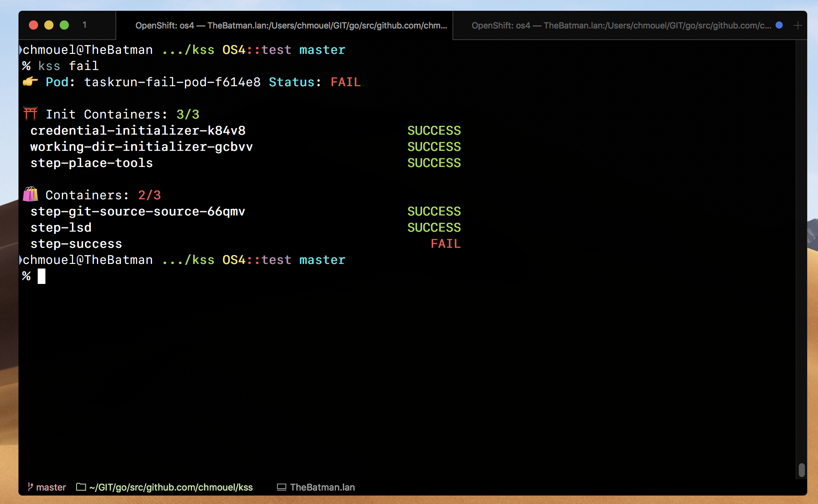The image size is (818, 504).
Task: Click the red FAIL status for step-success
Action: (445, 244)
